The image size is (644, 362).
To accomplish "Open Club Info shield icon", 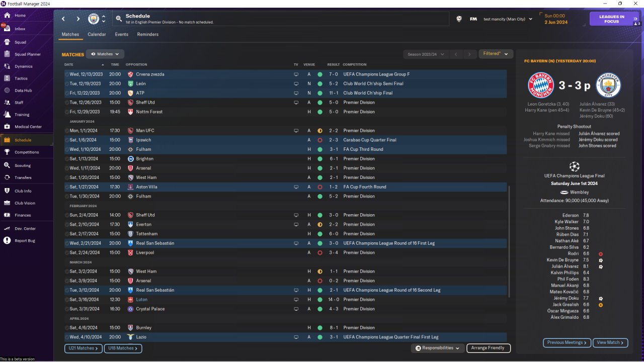I will [x=7, y=191].
